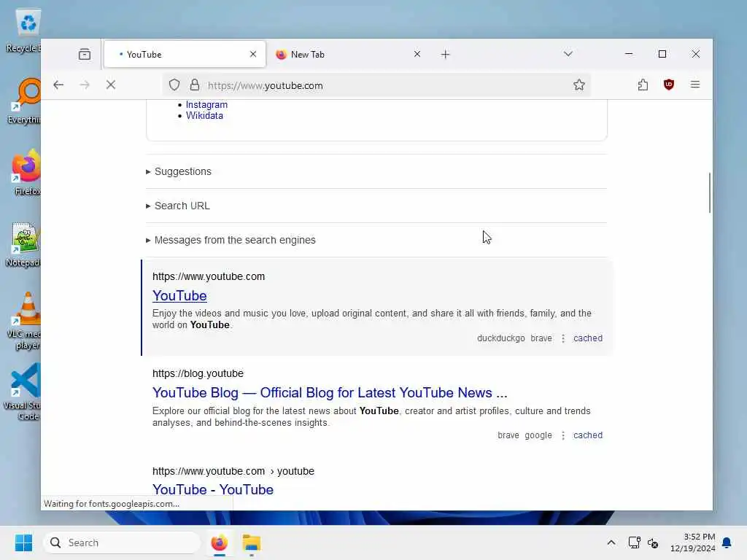Open Firefox application menu

(x=695, y=85)
